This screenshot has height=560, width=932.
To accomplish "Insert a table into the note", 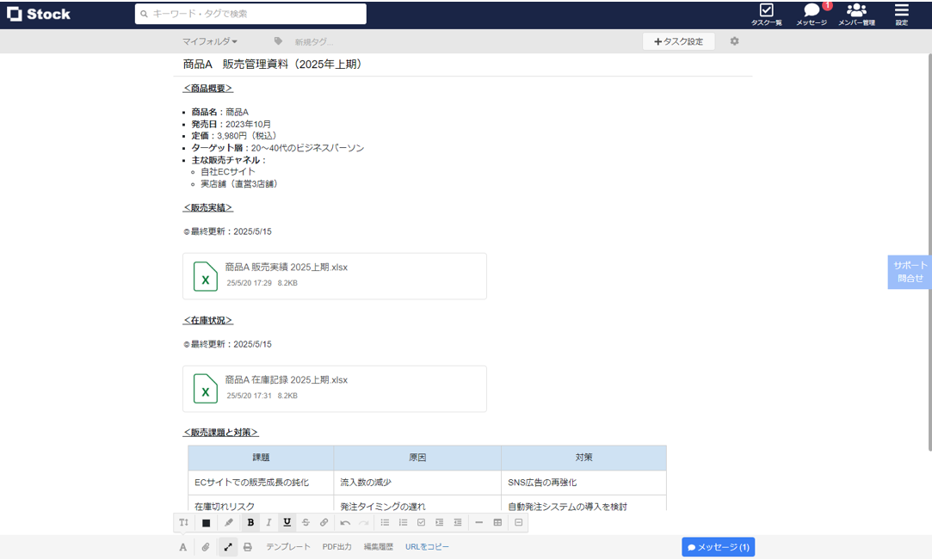I will pyautogui.click(x=497, y=522).
